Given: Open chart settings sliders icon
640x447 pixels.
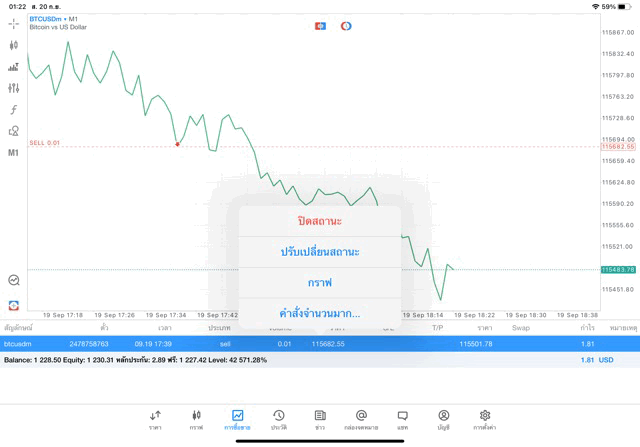Looking at the screenshot, I should [x=14, y=88].
